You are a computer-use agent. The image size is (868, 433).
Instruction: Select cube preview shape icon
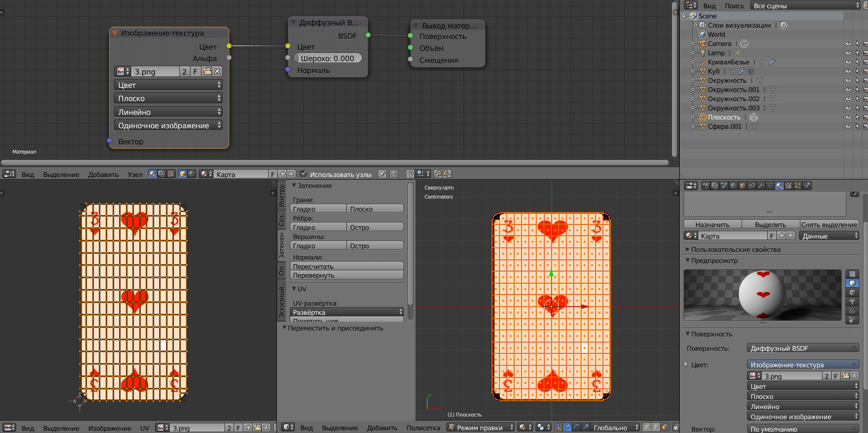coord(852,292)
